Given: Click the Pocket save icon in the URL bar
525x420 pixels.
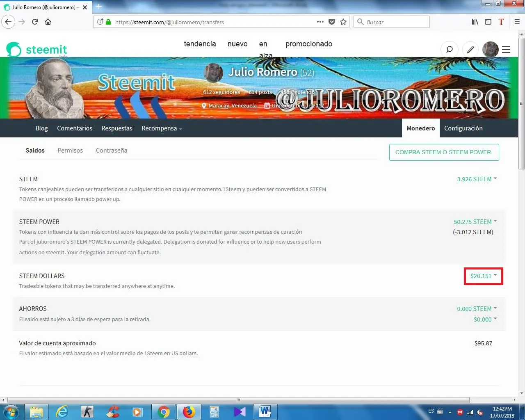Looking at the screenshot, I should (332, 22).
